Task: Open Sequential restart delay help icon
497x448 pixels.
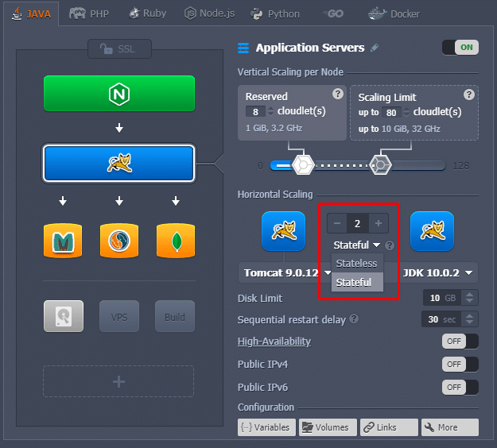Action: [354, 319]
